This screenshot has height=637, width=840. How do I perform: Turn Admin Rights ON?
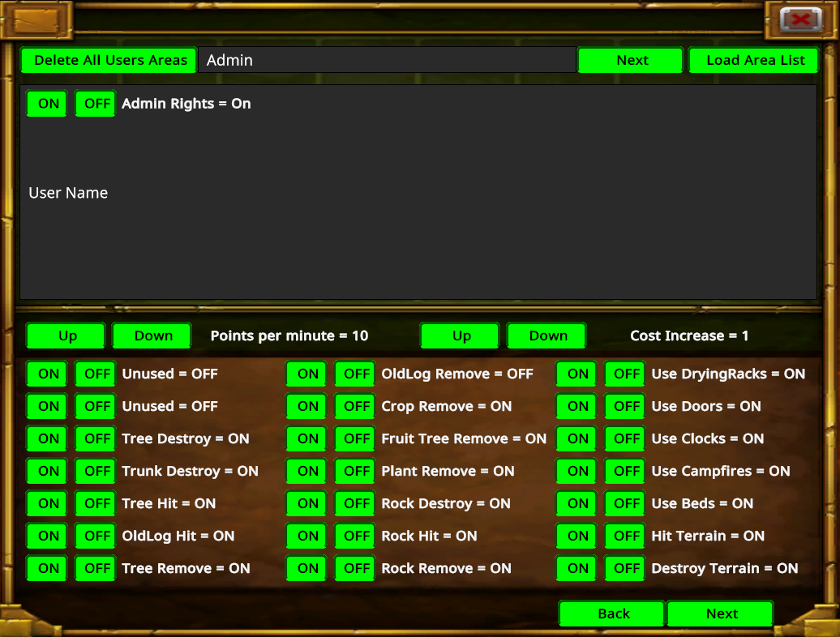coord(48,104)
